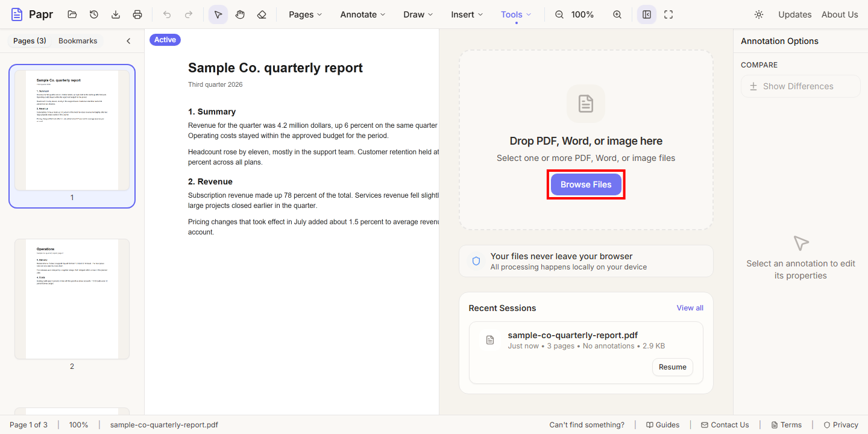The image size is (868, 434).
Task: Open the session history clock icon
Action: pyautogui.click(x=94, y=14)
